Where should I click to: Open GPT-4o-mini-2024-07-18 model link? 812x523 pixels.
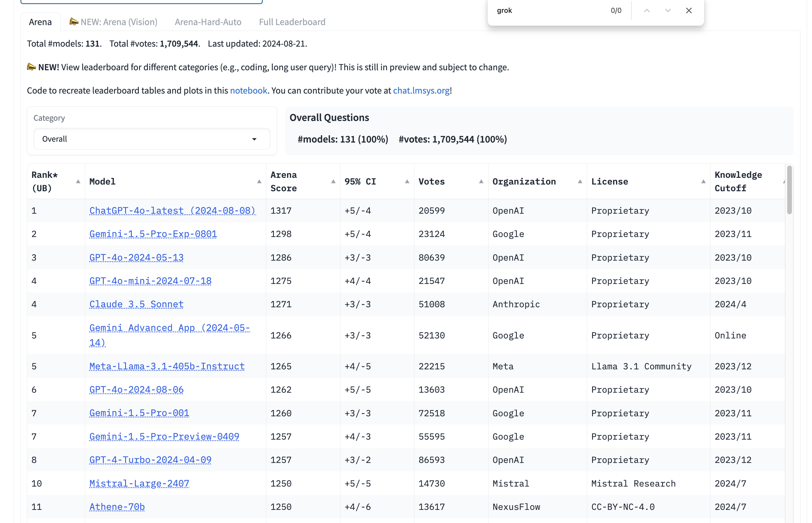tap(150, 281)
